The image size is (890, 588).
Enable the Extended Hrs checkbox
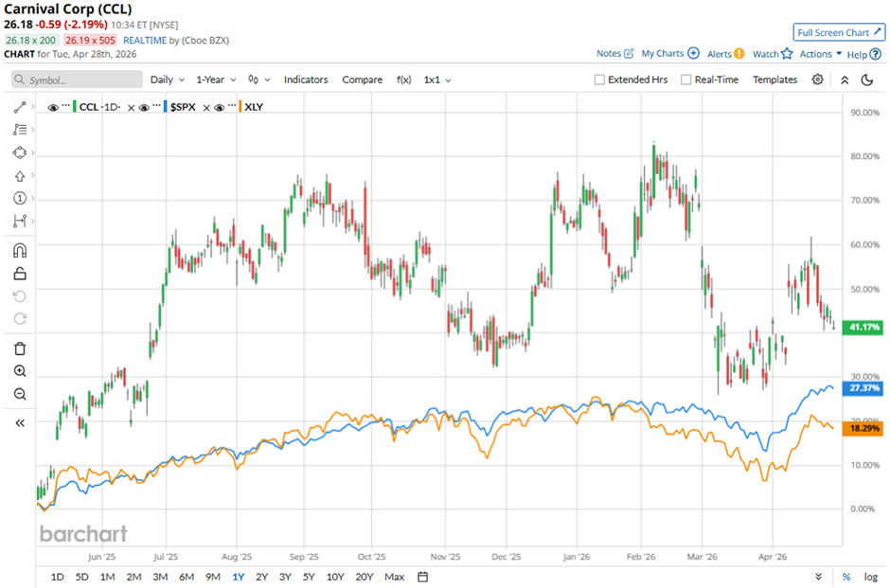click(599, 80)
